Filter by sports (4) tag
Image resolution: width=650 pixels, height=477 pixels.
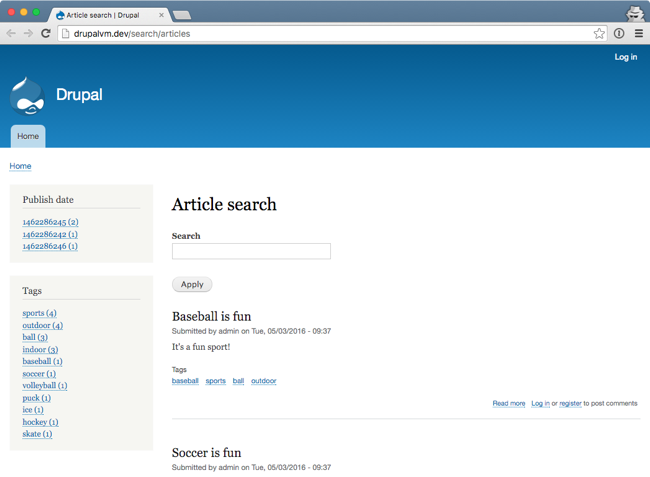click(x=39, y=313)
